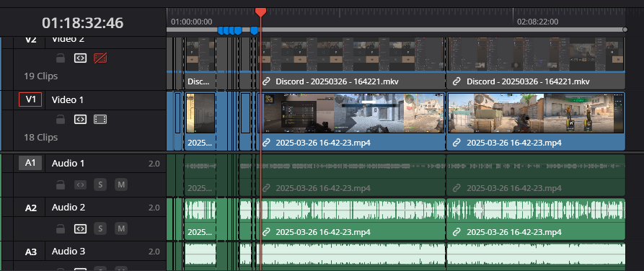The width and height of the screenshot is (644, 271).
Task: Select the last A1 audio clip
Action: click(536, 175)
